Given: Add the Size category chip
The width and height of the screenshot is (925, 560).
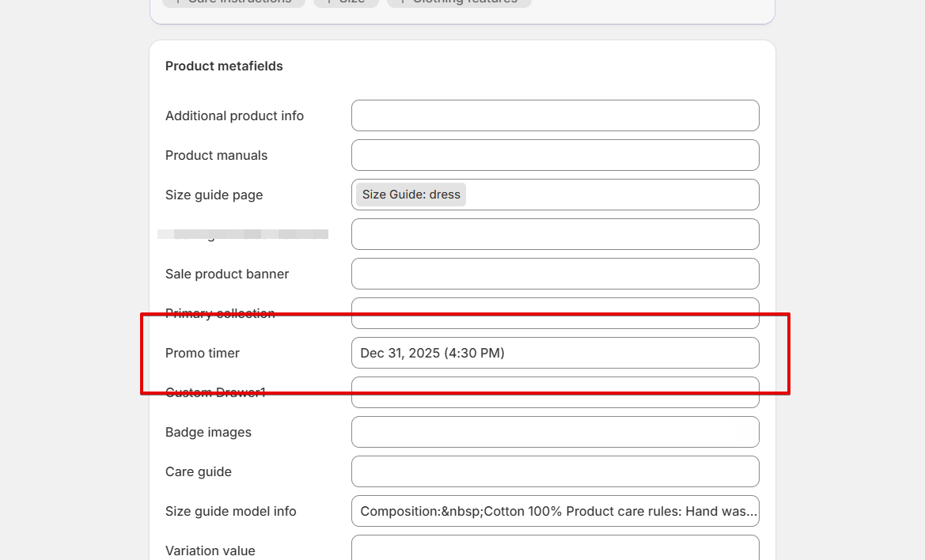Looking at the screenshot, I should [346, 2].
